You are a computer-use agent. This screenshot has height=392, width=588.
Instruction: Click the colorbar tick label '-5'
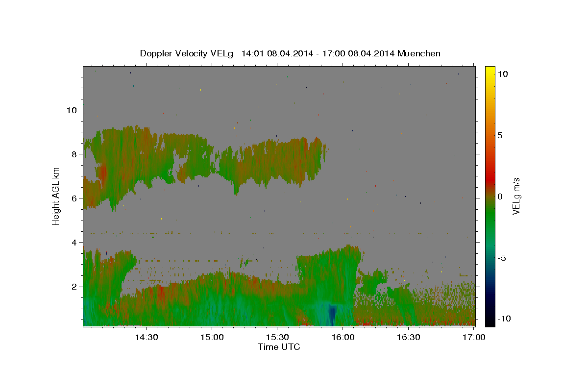point(501,258)
